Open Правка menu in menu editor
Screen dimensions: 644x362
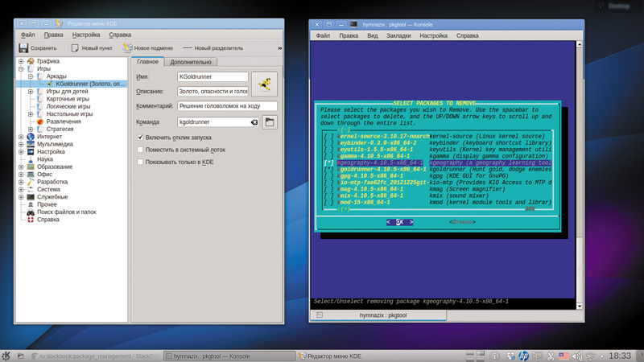54,35
